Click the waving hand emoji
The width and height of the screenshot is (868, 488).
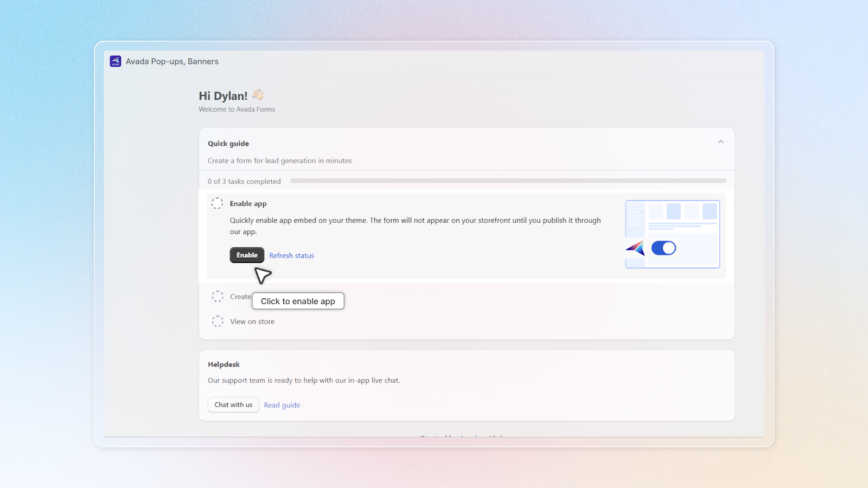[x=258, y=95]
